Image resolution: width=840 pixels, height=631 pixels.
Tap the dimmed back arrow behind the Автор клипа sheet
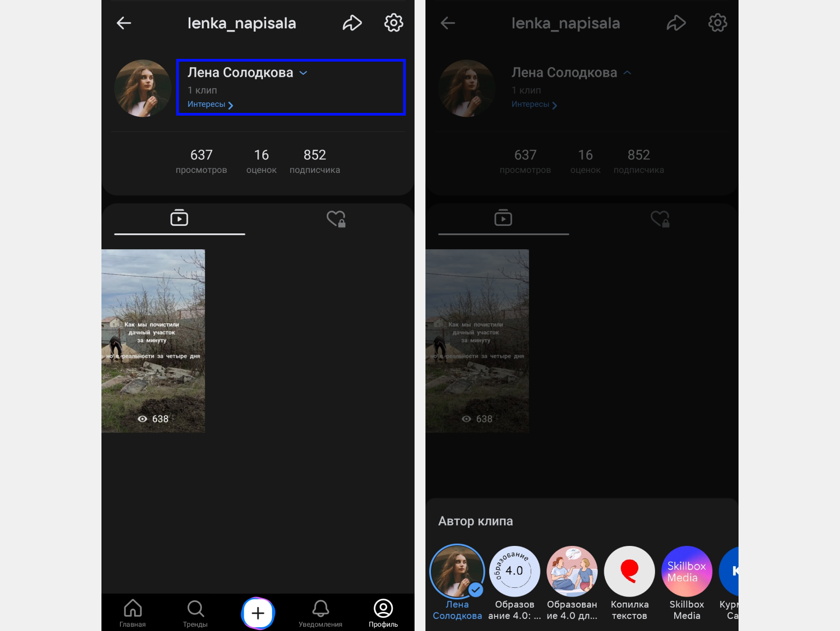pyautogui.click(x=448, y=23)
